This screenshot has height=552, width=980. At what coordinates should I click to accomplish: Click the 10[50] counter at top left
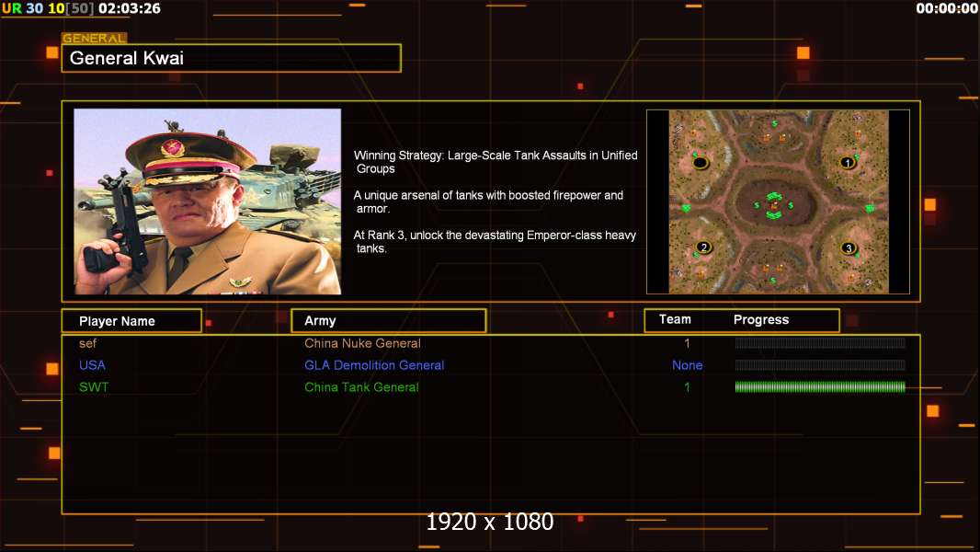(72, 9)
